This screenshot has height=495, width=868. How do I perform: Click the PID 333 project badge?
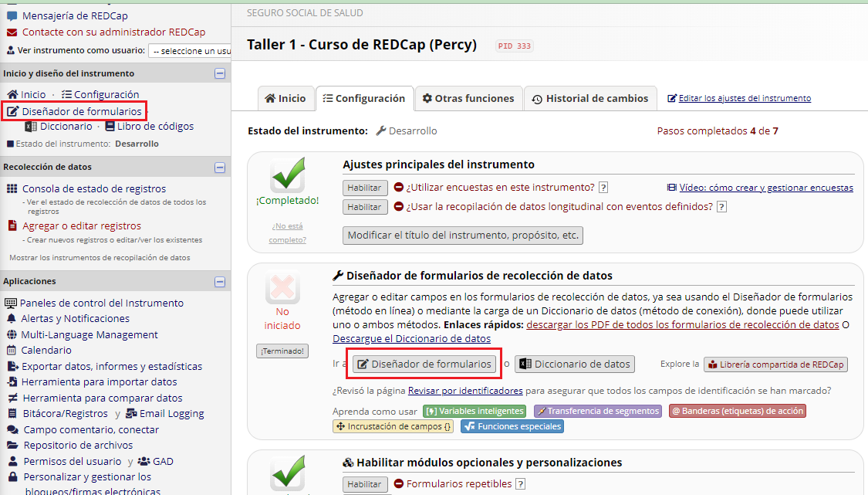click(515, 46)
